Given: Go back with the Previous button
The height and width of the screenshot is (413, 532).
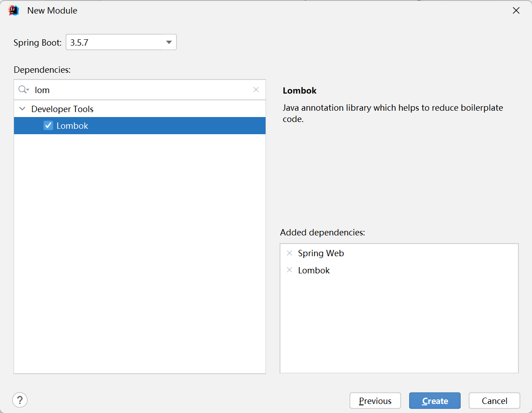Looking at the screenshot, I should coord(375,401).
